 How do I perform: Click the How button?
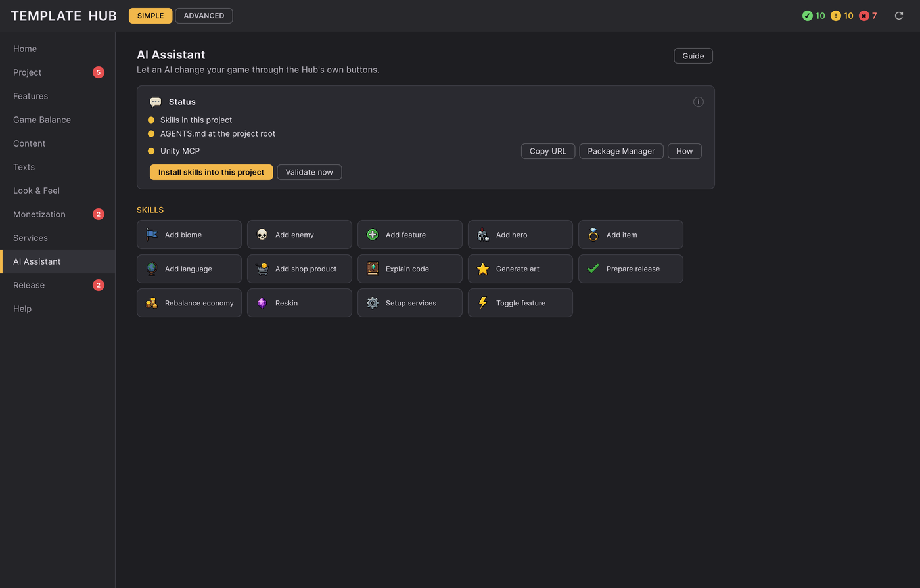pyautogui.click(x=684, y=151)
